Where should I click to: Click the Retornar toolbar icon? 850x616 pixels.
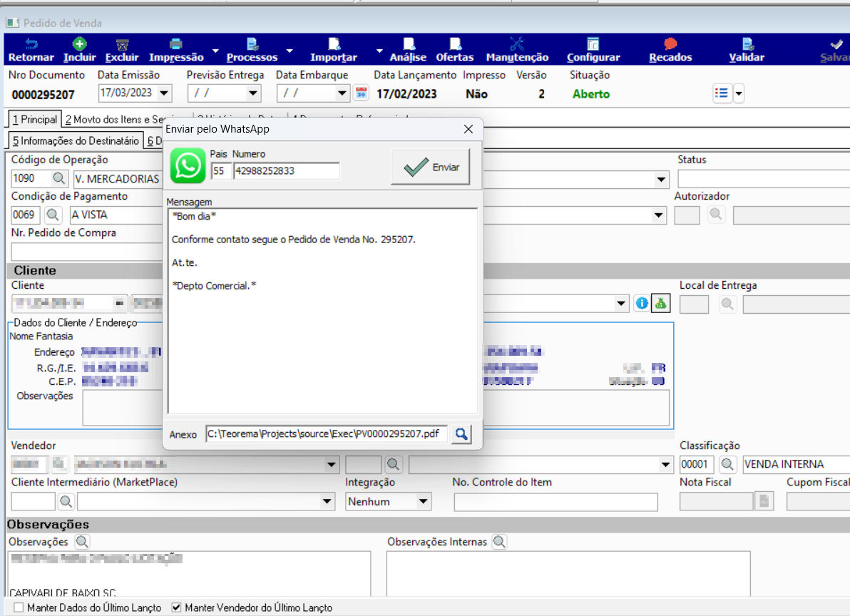31,44
